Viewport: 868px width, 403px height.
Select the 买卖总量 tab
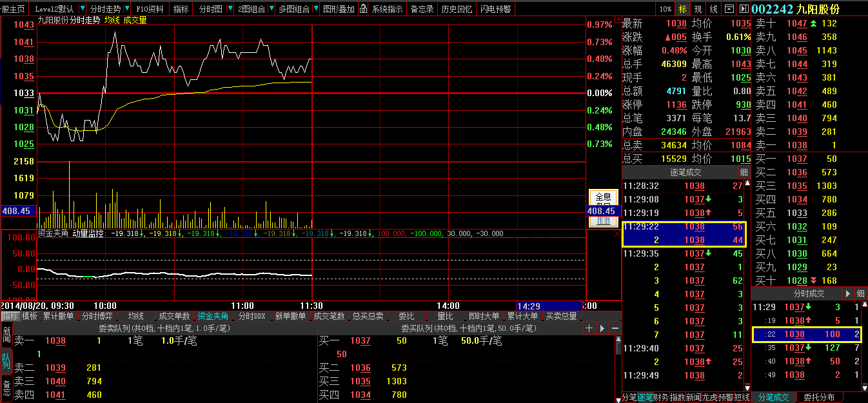[x=561, y=316]
